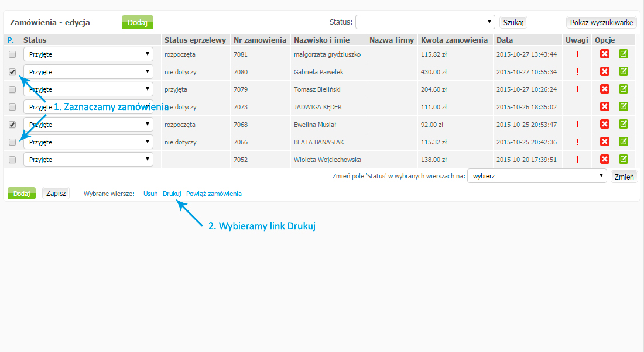Delete order 7080 with red X icon
The width and height of the screenshot is (644, 352).
point(605,71)
